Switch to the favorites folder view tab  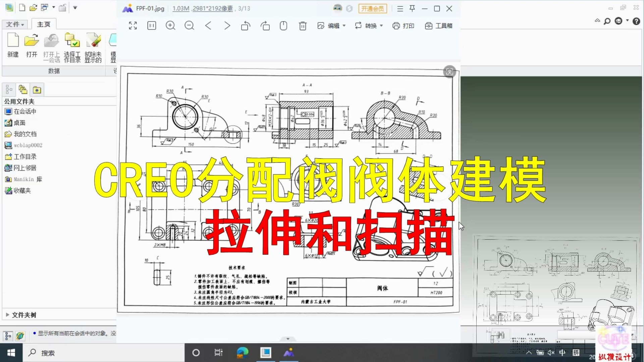coord(37,89)
